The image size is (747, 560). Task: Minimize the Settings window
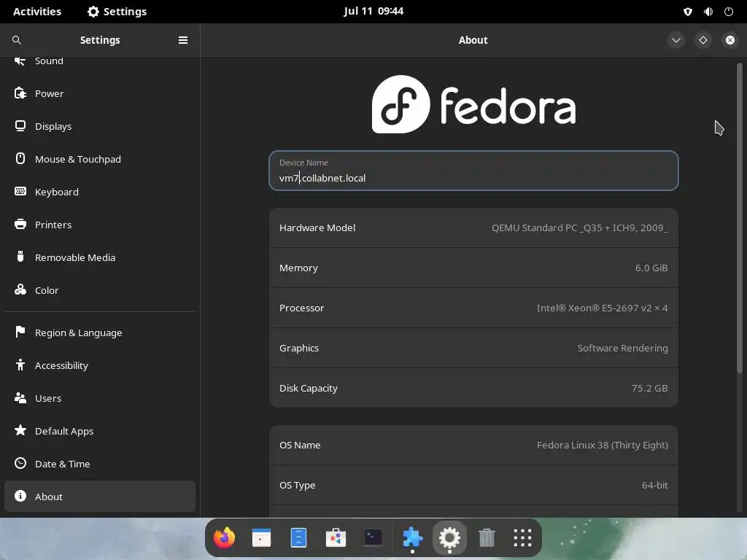point(676,40)
